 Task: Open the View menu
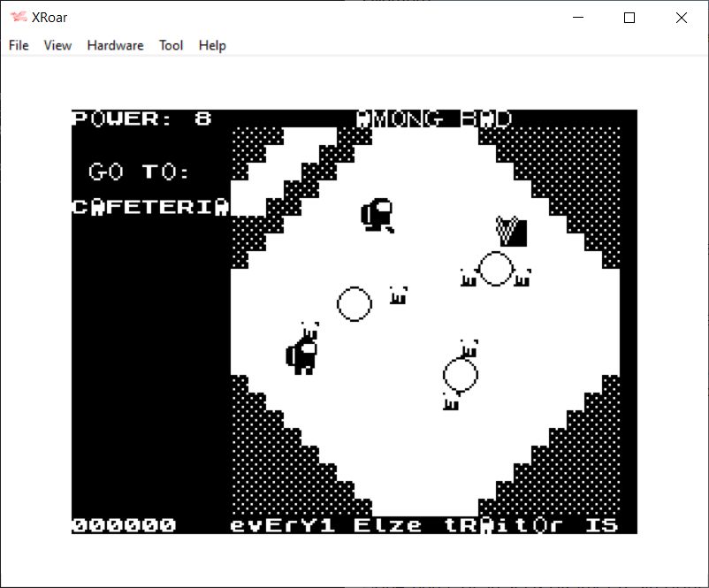[x=57, y=45]
